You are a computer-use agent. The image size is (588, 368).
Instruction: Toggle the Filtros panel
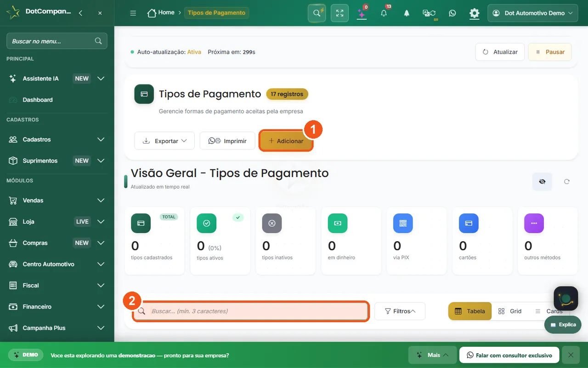(400, 311)
